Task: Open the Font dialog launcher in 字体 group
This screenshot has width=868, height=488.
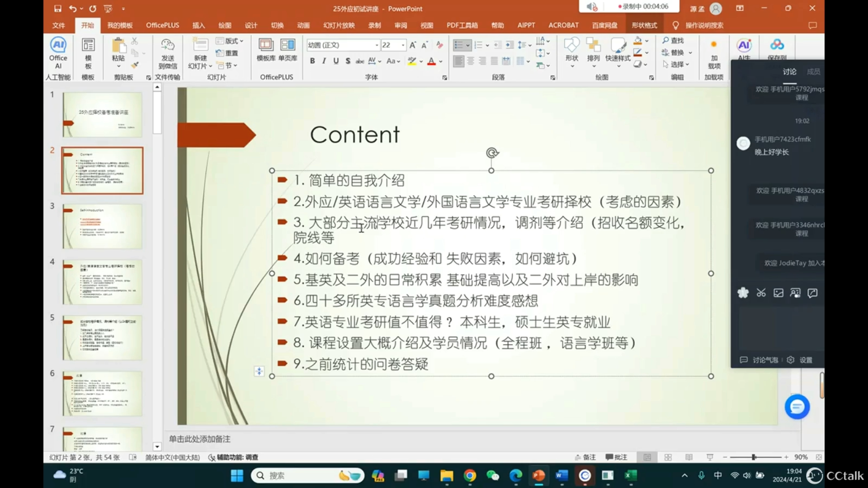Action: (444, 78)
